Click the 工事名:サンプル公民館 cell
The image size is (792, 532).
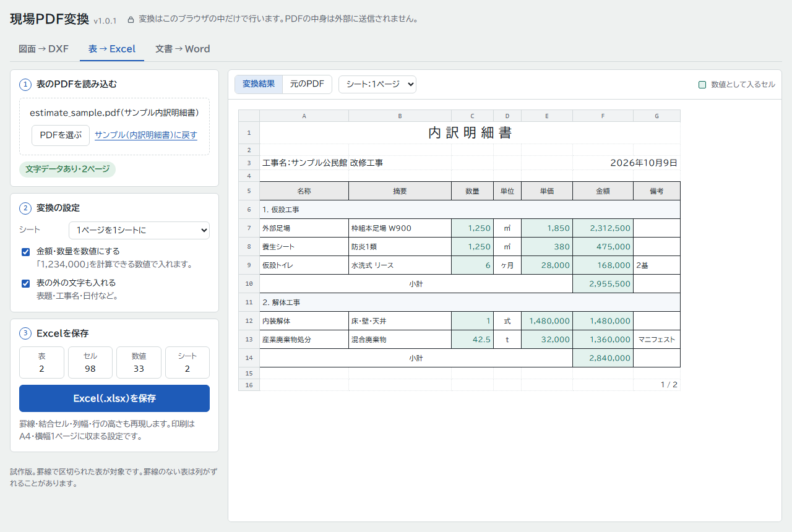click(304, 163)
